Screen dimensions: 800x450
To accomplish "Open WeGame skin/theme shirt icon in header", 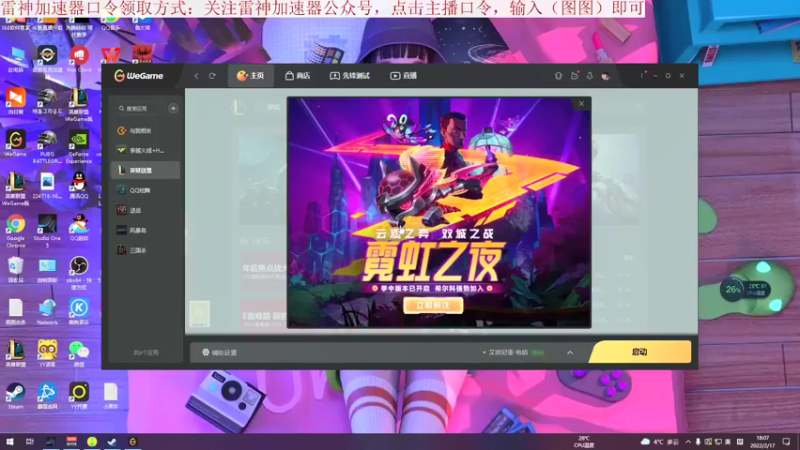I will coord(558,76).
